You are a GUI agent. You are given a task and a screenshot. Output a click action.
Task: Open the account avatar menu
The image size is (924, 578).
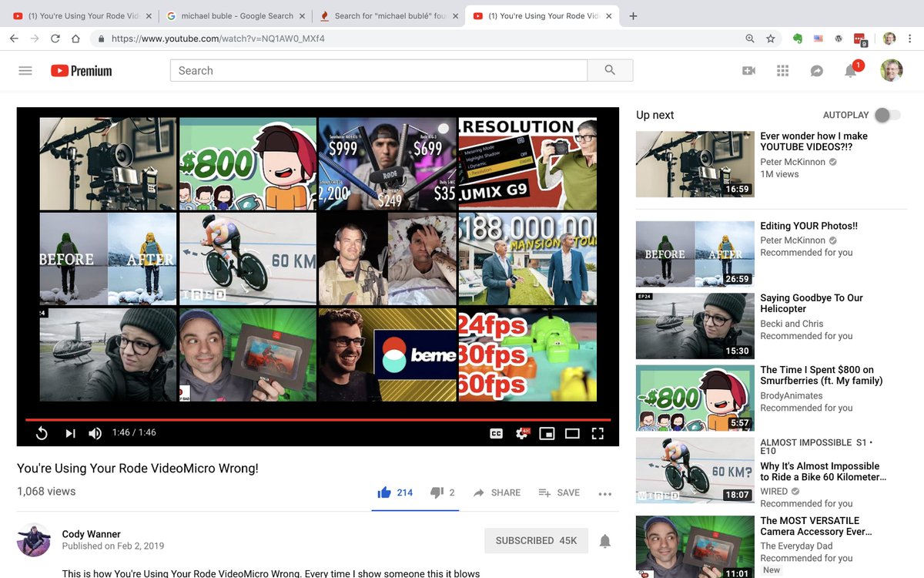click(892, 70)
